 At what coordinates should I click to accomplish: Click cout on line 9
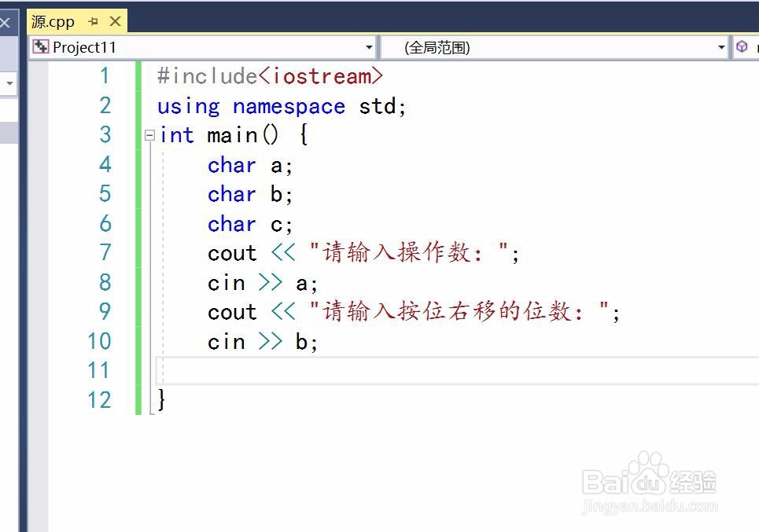pyautogui.click(x=231, y=312)
